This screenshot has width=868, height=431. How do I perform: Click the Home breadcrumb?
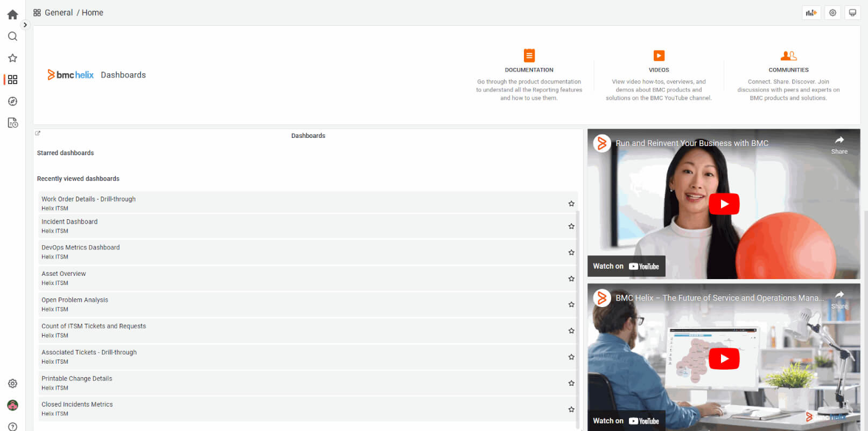coord(93,12)
